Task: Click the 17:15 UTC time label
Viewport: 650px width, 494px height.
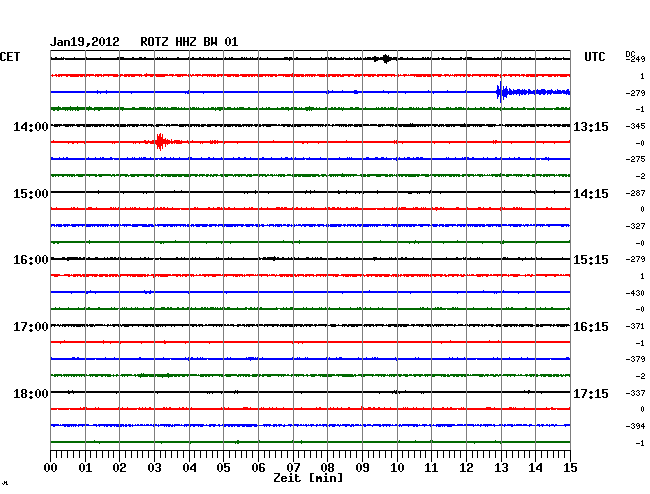Action: pos(591,393)
